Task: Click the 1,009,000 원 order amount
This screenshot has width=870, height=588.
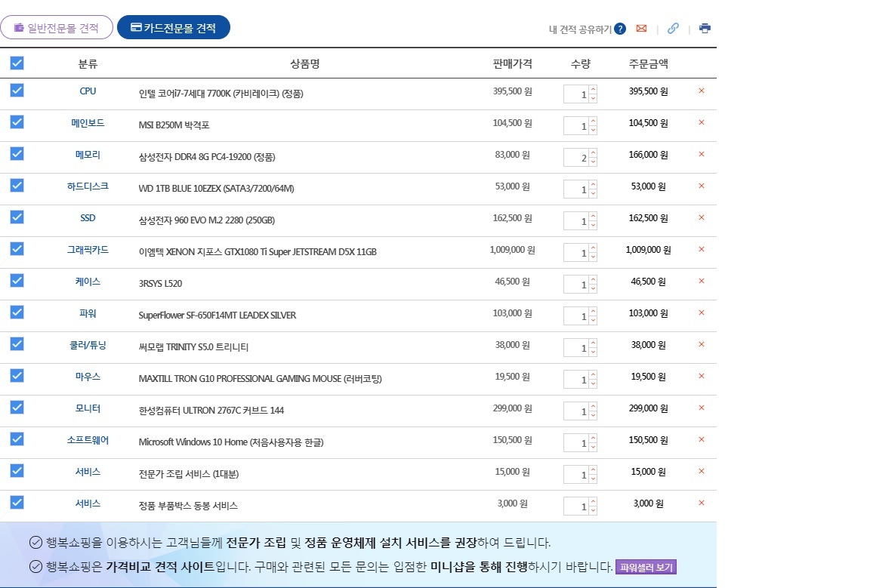Action: click(648, 250)
